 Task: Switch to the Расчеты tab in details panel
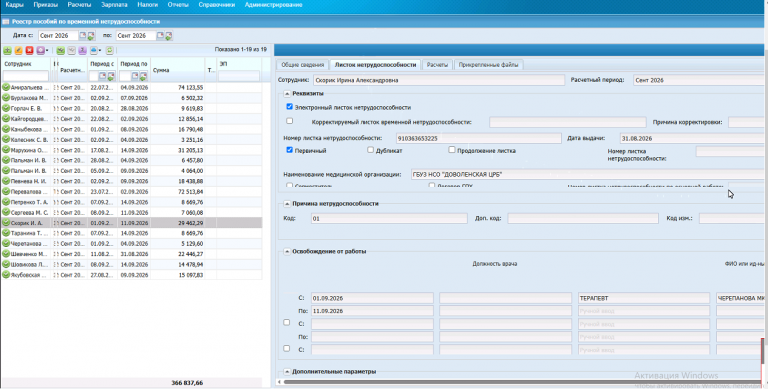tap(437, 65)
